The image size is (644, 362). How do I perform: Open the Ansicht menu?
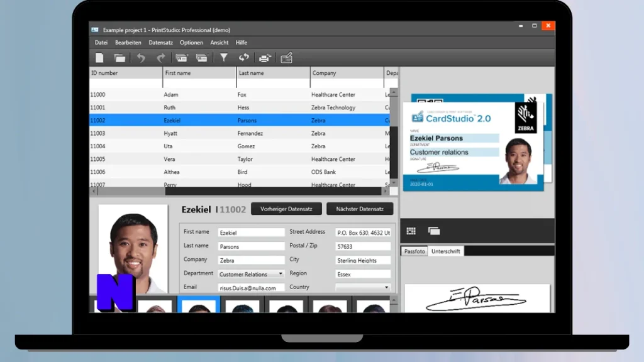click(219, 42)
